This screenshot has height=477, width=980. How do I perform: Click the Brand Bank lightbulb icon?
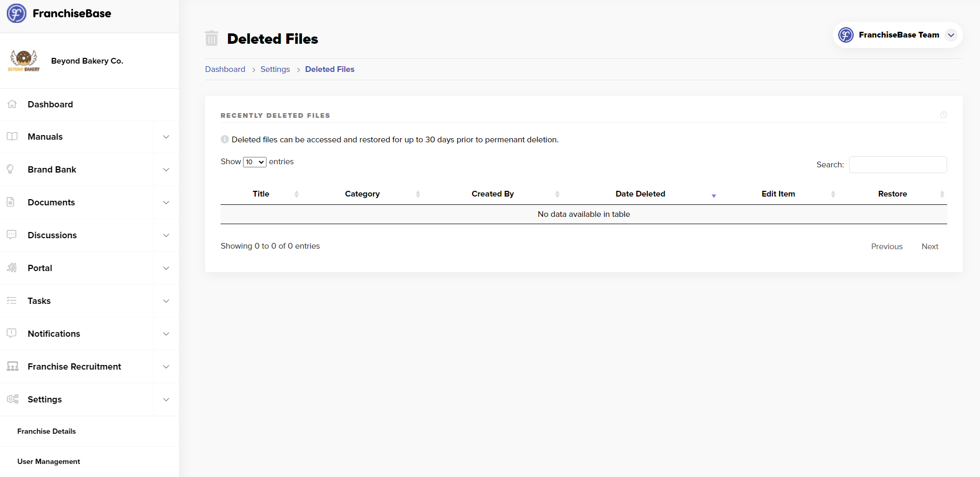[10, 169]
